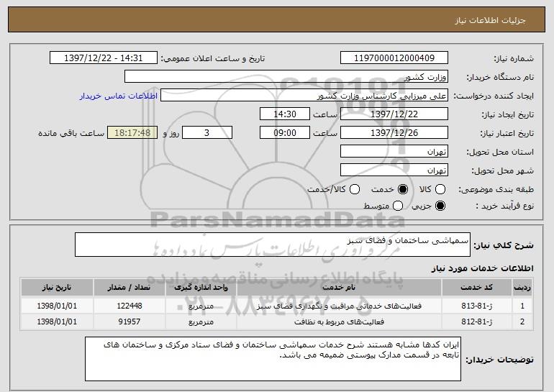Click the creation date field 1397/12/22
The image size is (554, 392).
[394, 114]
